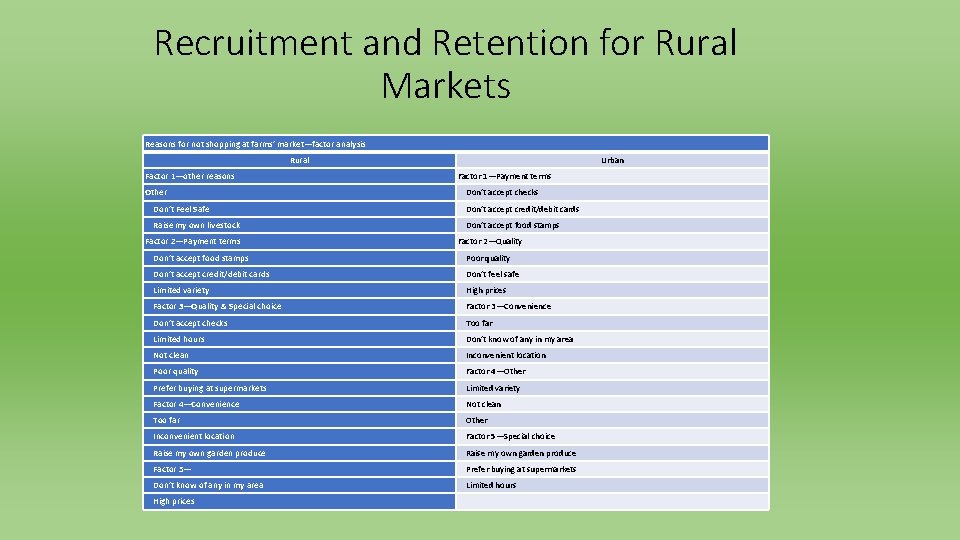Select the 'Factor 5—' cell in Rural column
This screenshot has height=540, width=960.
tap(299, 469)
